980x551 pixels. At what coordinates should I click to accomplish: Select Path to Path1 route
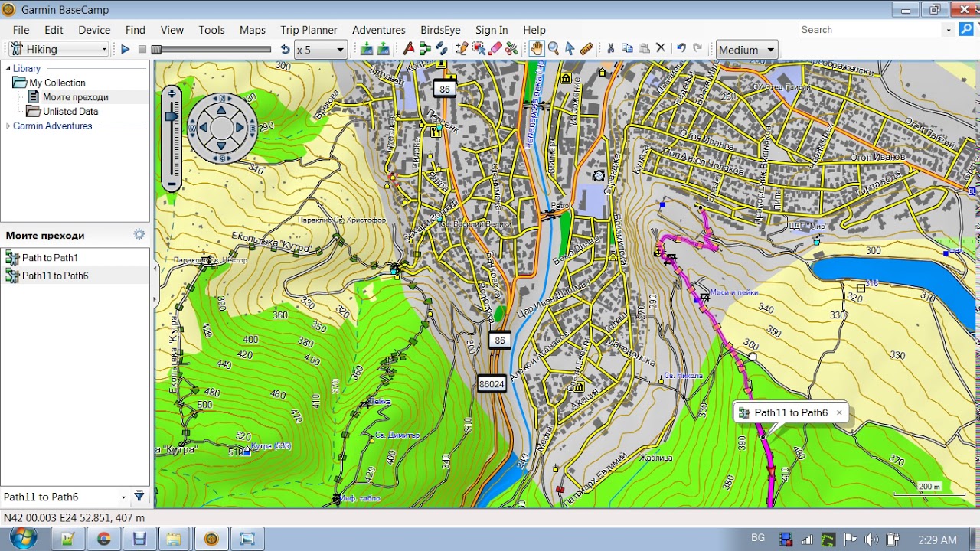50,258
